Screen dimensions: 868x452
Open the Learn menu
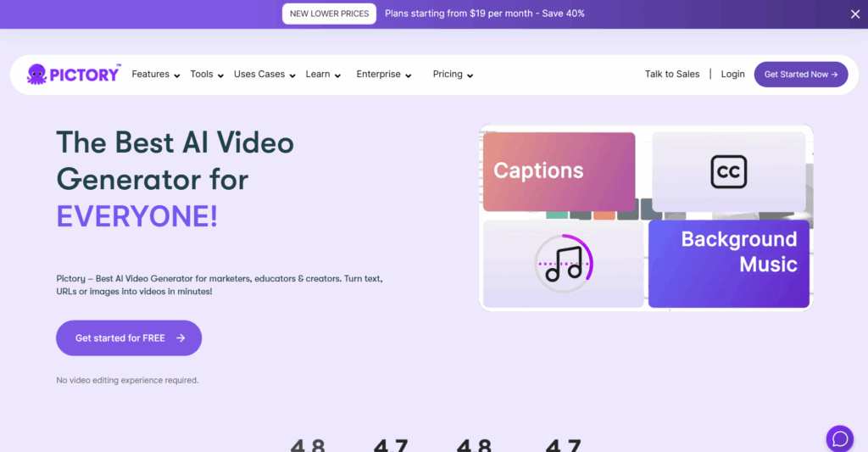pos(318,75)
